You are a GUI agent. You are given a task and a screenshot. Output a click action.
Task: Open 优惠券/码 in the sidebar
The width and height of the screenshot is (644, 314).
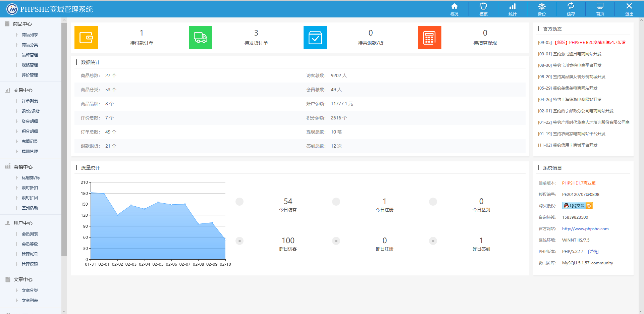click(31, 178)
